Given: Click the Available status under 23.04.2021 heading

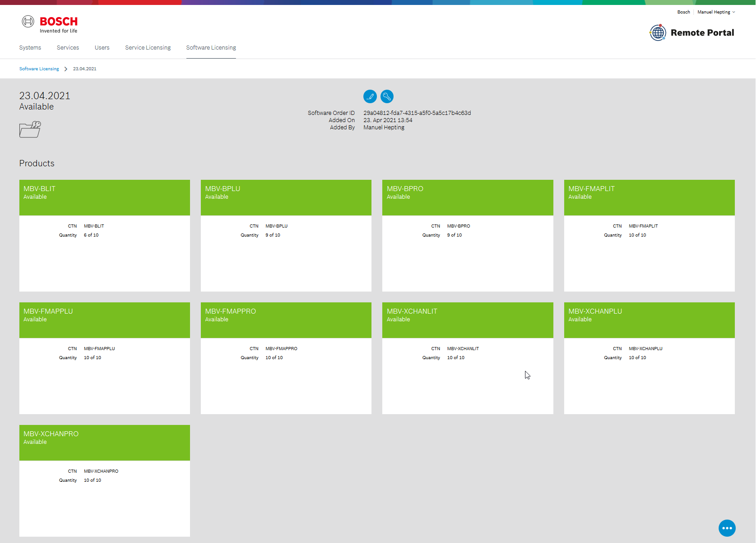Looking at the screenshot, I should coord(36,107).
